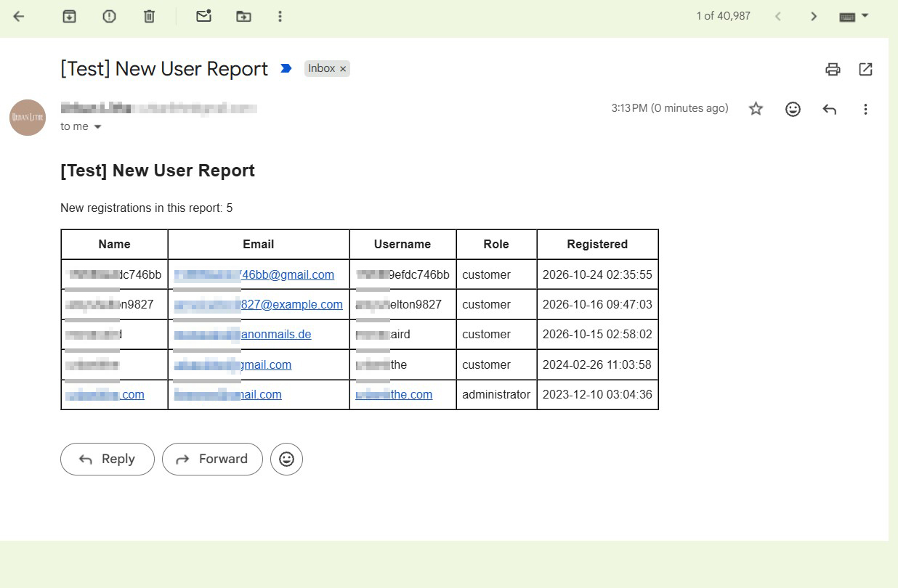Click the 'Role' column header
The width and height of the screenshot is (898, 588).
pyautogui.click(x=496, y=244)
